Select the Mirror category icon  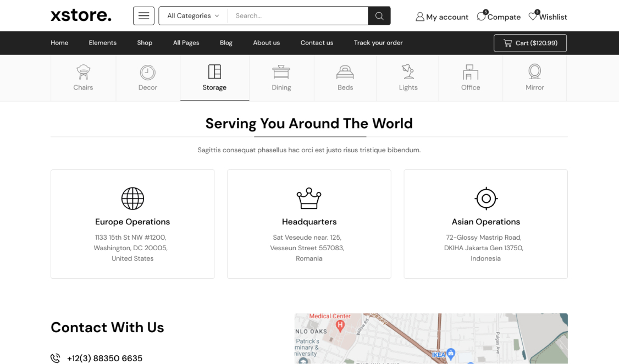pos(534,72)
